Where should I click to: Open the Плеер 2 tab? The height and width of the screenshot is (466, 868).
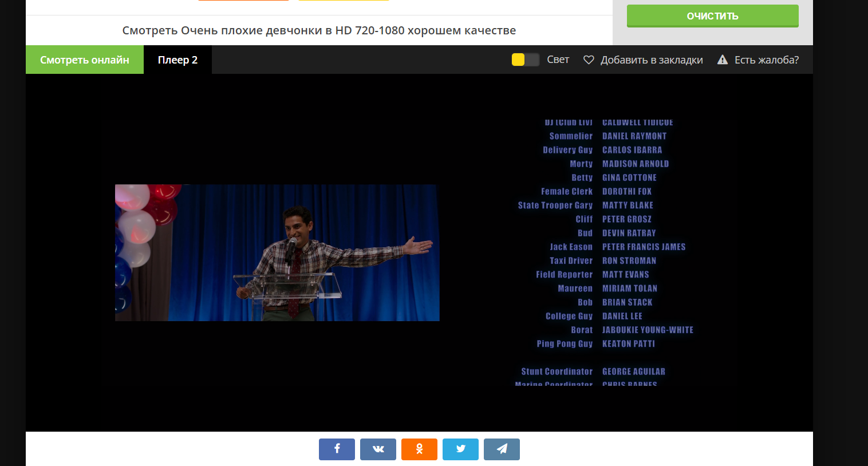coord(177,60)
